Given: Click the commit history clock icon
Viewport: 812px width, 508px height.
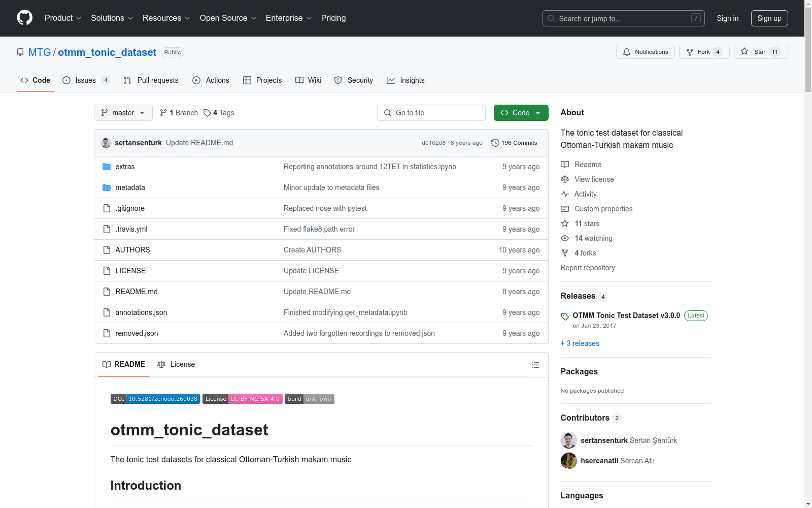Looking at the screenshot, I should (495, 143).
